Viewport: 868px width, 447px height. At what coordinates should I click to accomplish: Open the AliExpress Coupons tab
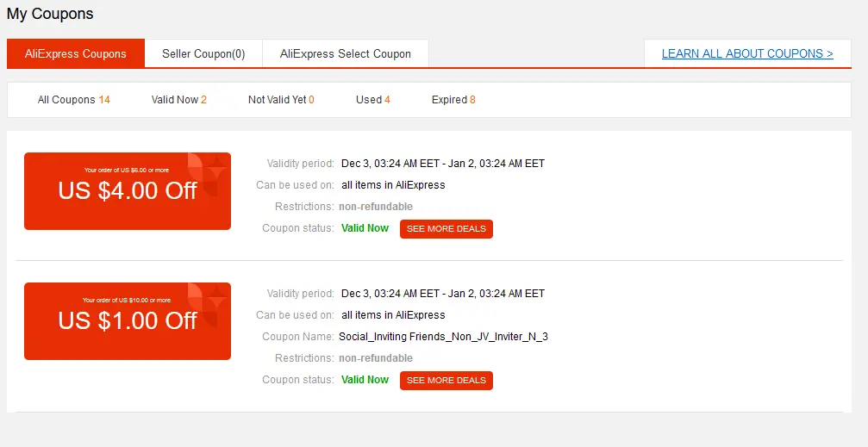(x=76, y=53)
